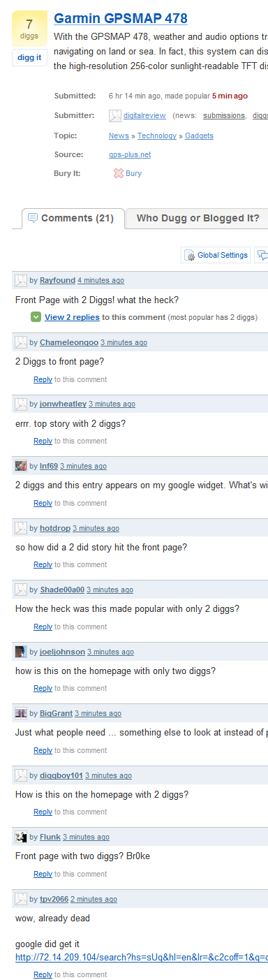
Task: Click Chameleongoo's avatar icon
Action: pos(21,342)
